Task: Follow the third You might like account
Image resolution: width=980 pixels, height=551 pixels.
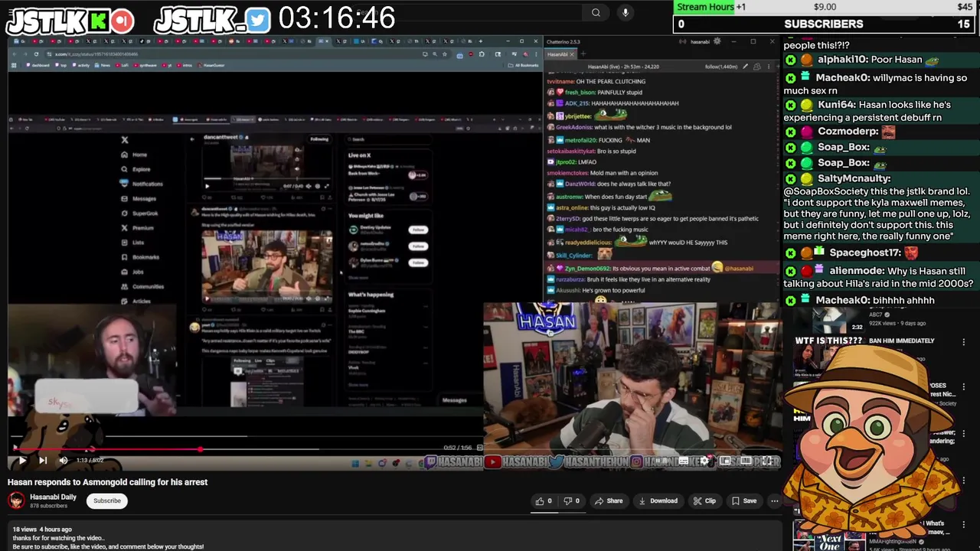Action: (x=418, y=262)
